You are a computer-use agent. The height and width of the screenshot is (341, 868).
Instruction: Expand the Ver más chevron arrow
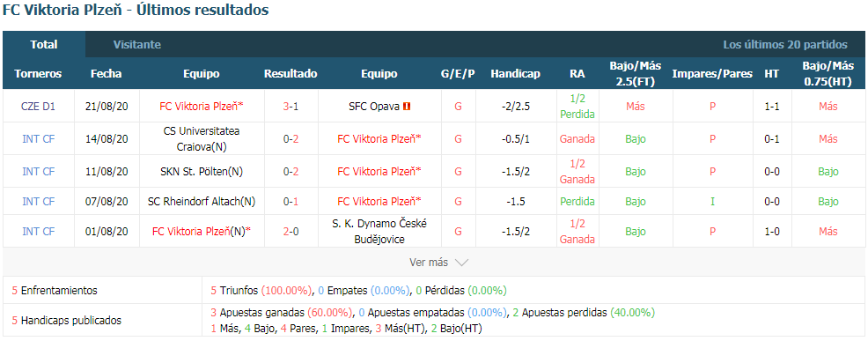point(461,263)
